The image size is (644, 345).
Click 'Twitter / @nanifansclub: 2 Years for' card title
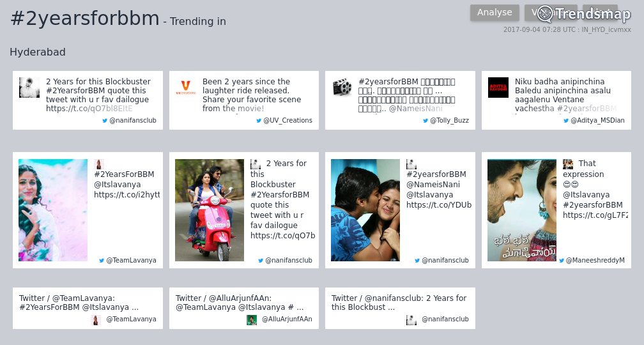tap(399, 303)
